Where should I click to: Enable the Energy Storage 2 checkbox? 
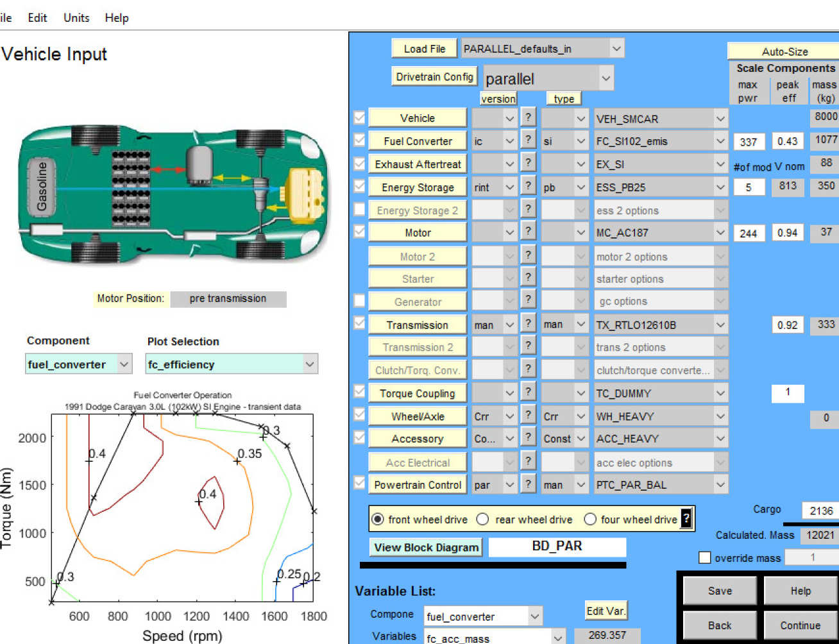pyautogui.click(x=360, y=210)
